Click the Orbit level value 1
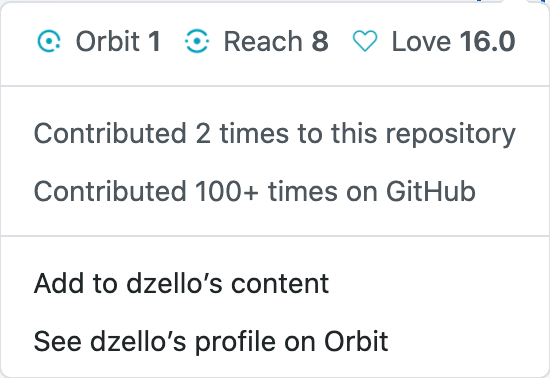 tap(154, 41)
